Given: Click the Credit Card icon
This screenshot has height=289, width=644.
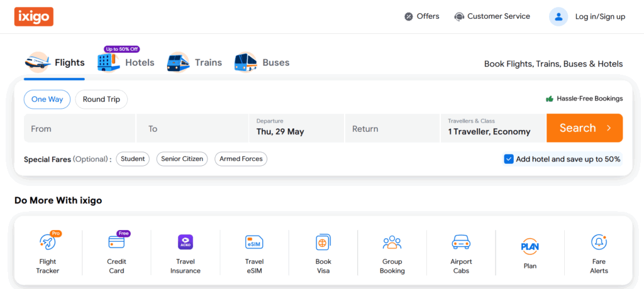Looking at the screenshot, I should pyautogui.click(x=116, y=243).
